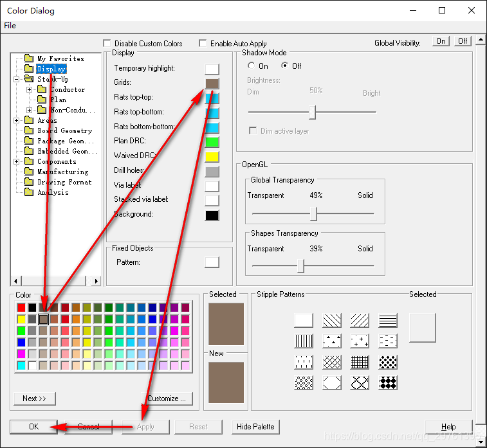Click the Manufacturing folder icon

[x=28, y=172]
